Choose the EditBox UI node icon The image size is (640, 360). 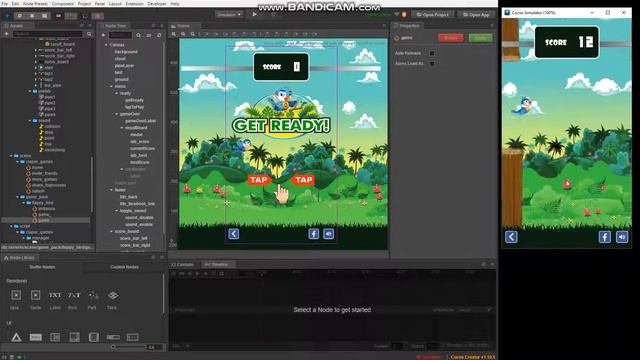pyautogui.click(x=132, y=337)
